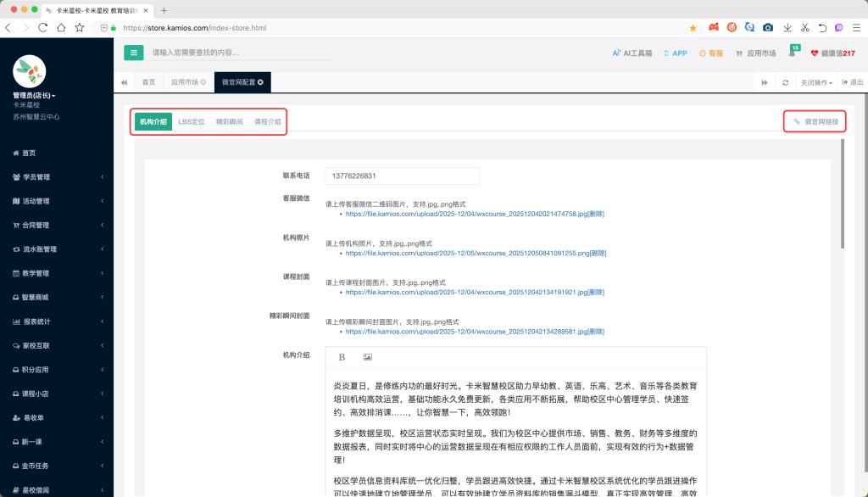Delete the 客服微信 uploaded image via [删除]
This screenshot has width=868, height=497.
tap(592, 214)
